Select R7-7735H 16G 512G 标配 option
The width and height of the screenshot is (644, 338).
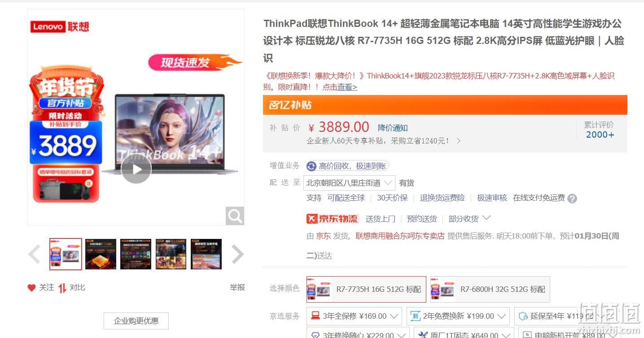(x=366, y=290)
